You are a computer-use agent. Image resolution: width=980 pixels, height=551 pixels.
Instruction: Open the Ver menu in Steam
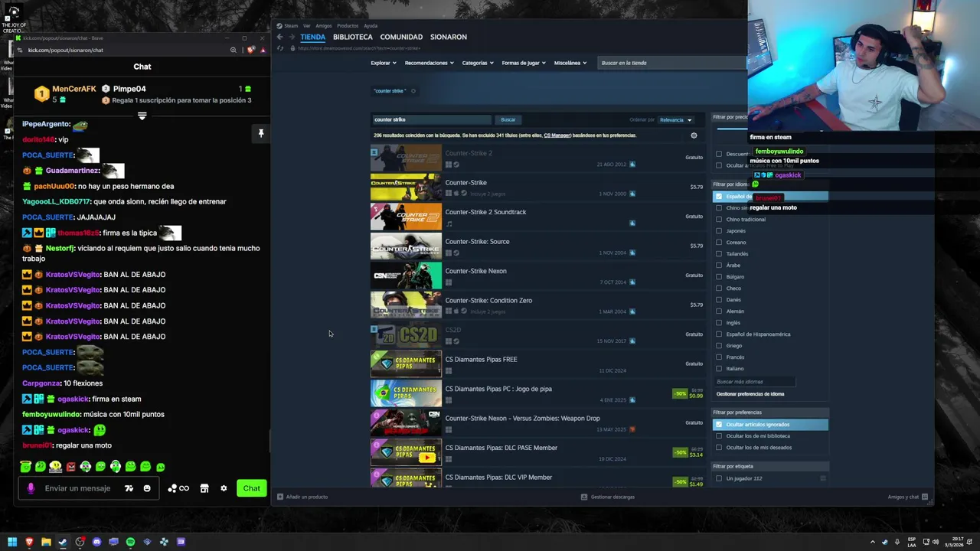click(307, 26)
